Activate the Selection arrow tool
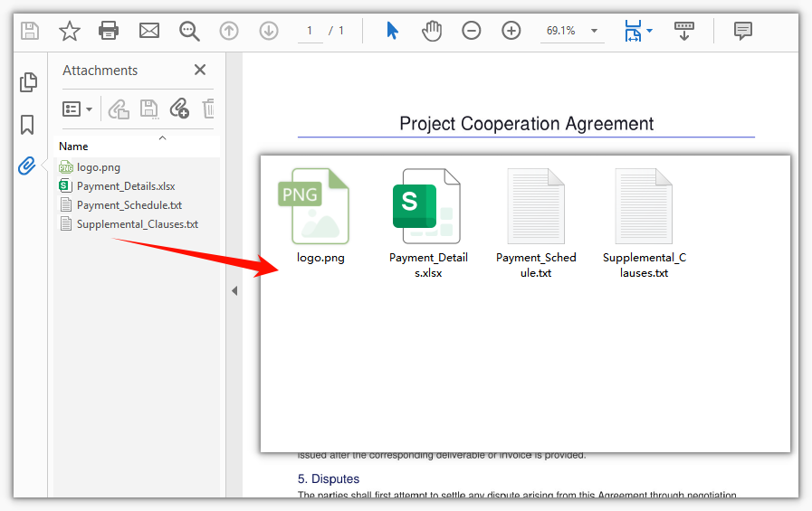This screenshot has height=511, width=812. tap(393, 31)
